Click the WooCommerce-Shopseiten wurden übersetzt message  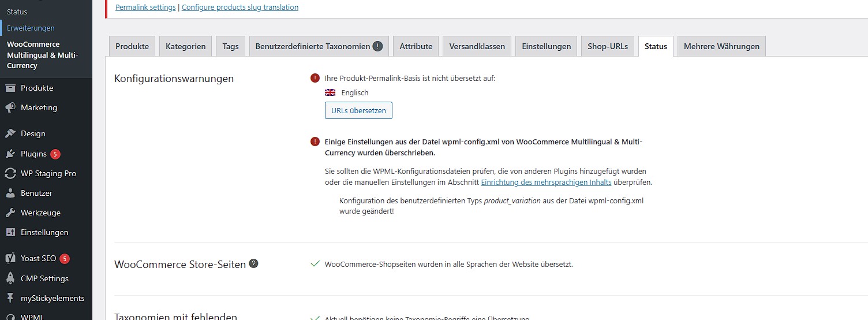tap(448, 265)
